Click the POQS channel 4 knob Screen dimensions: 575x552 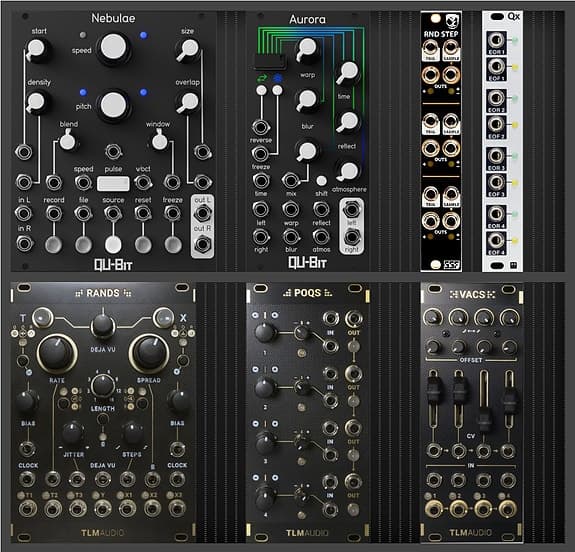[x=265, y=496]
